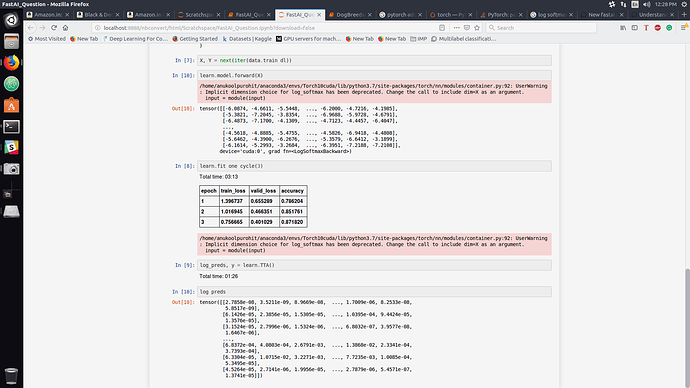Image resolution: width=690 pixels, height=388 pixels.
Task: Open the keyboard layout indicator
Action: point(635,4)
